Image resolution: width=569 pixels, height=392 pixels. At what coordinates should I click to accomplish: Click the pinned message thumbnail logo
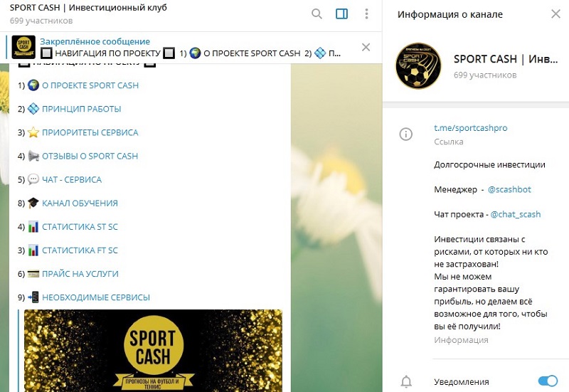[23, 47]
